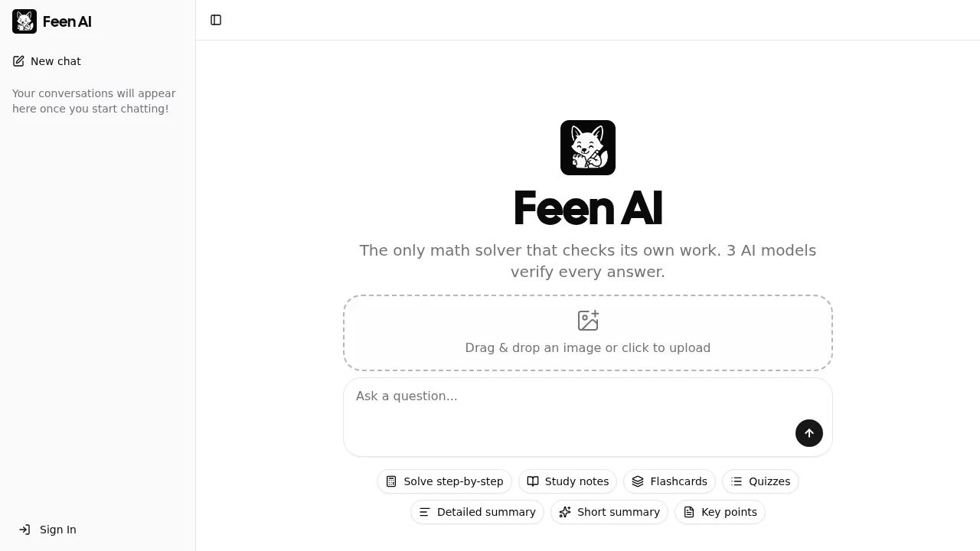
Task: Select the calculator icon on Solve step-by-step
Action: click(391, 481)
